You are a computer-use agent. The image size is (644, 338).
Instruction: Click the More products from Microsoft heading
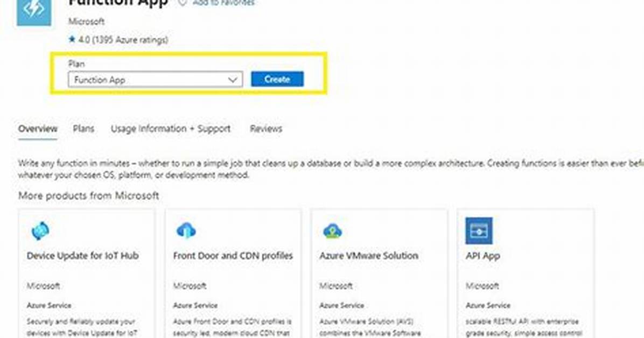coord(89,195)
